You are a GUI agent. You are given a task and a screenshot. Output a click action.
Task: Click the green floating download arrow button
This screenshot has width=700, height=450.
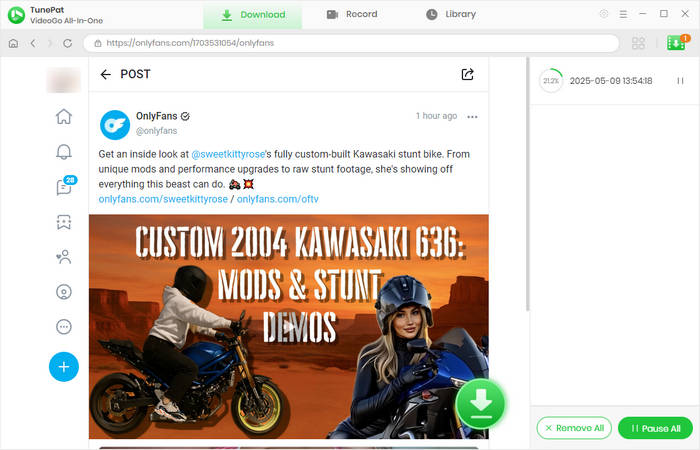pyautogui.click(x=481, y=403)
